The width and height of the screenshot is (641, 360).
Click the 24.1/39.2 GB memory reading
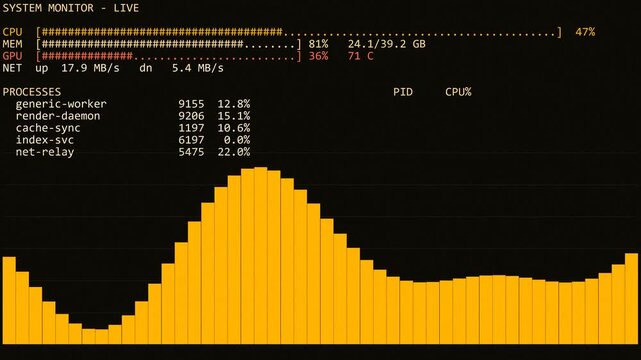(387, 44)
